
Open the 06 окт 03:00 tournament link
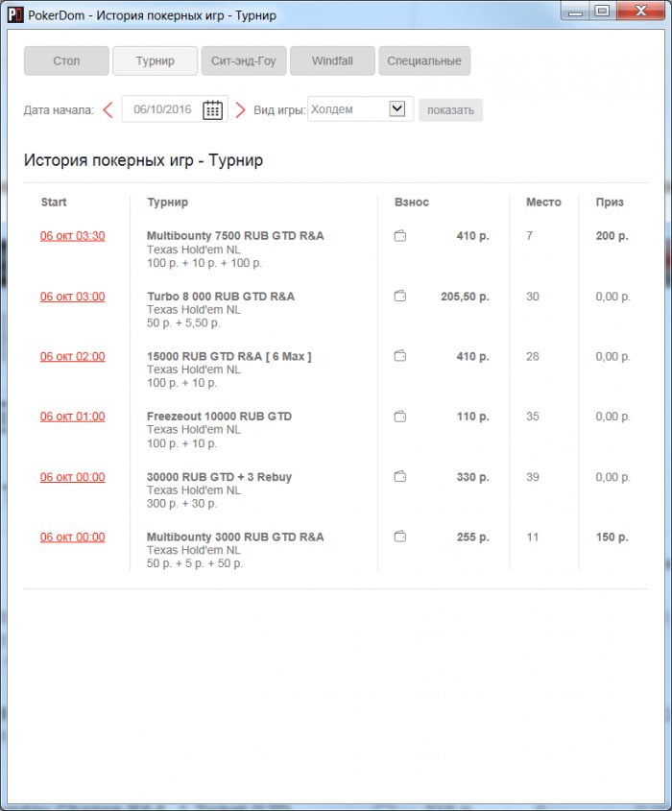(72, 297)
